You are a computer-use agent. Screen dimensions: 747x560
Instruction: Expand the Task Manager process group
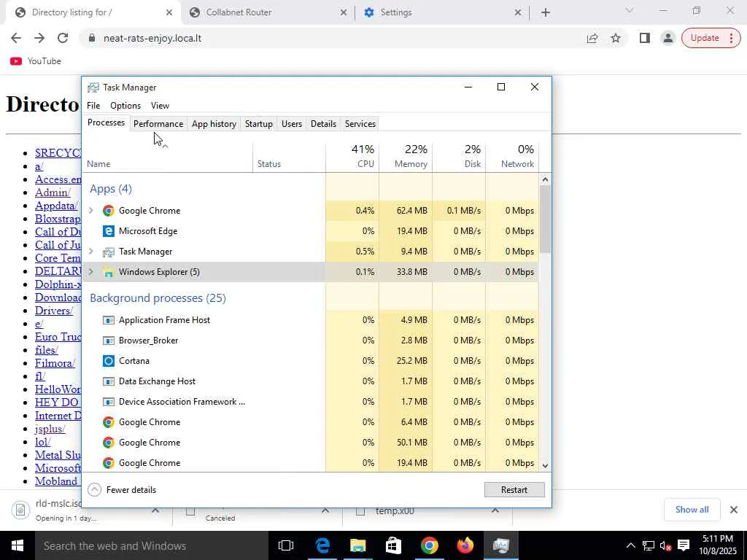click(x=91, y=252)
